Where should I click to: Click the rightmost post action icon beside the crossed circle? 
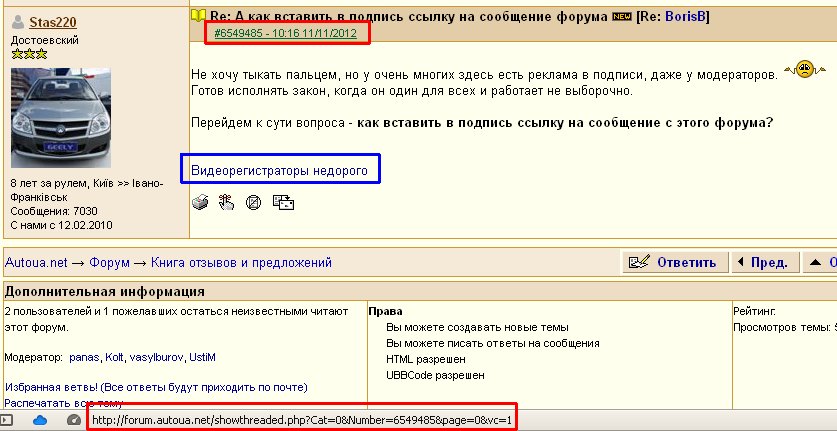(x=283, y=203)
